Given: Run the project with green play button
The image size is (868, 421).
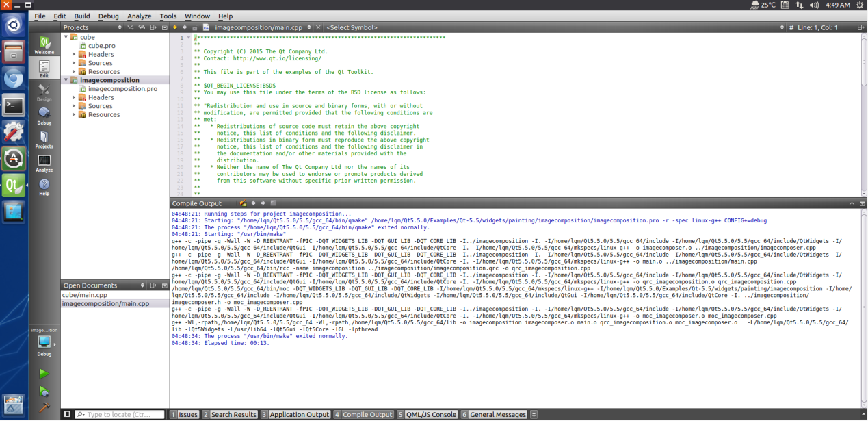Looking at the screenshot, I should tap(44, 374).
